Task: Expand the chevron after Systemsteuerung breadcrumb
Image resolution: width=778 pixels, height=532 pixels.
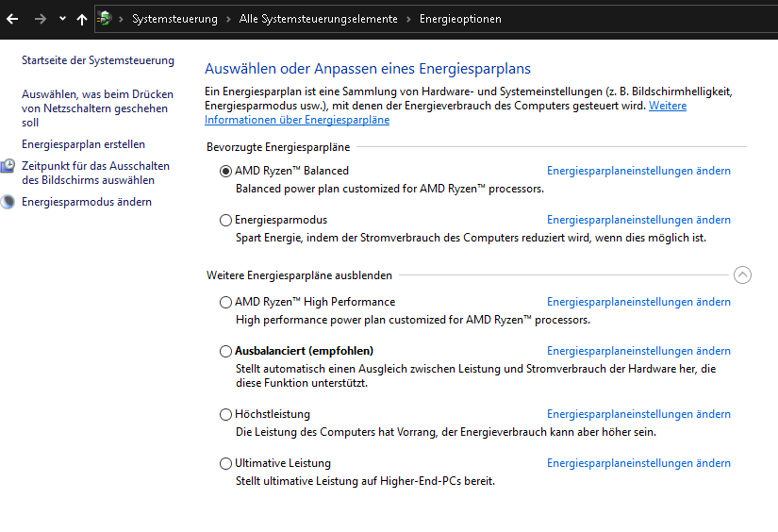Action: 228,20
